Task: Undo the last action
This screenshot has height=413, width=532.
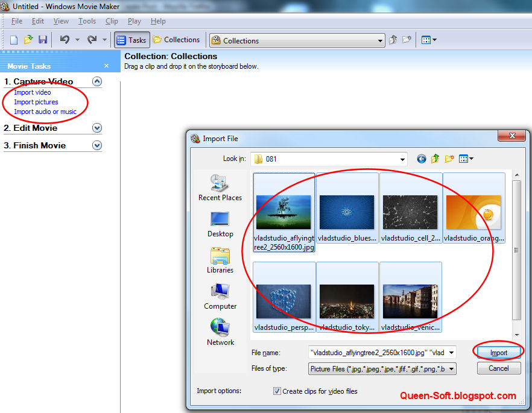Action: [65, 40]
